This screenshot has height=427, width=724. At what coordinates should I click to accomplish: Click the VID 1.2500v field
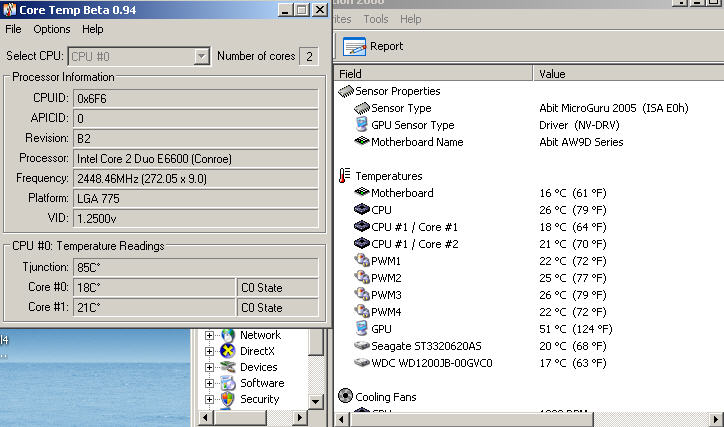coord(196,218)
